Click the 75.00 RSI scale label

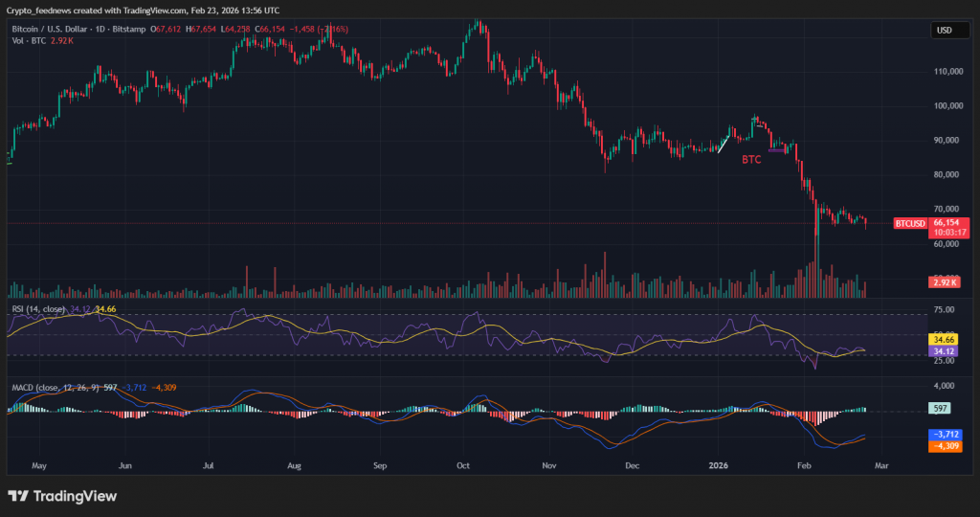pyautogui.click(x=944, y=309)
